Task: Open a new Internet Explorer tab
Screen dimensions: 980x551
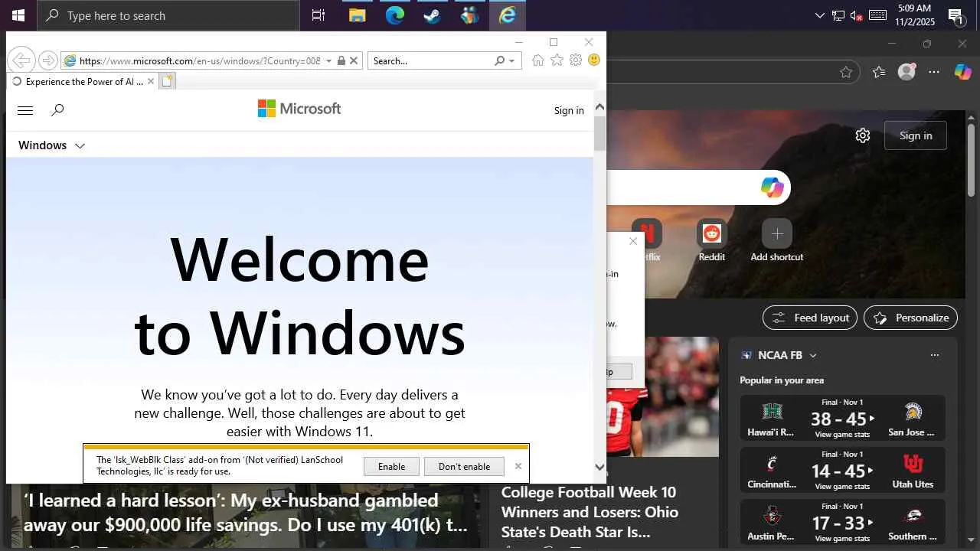Action: pyautogui.click(x=168, y=81)
